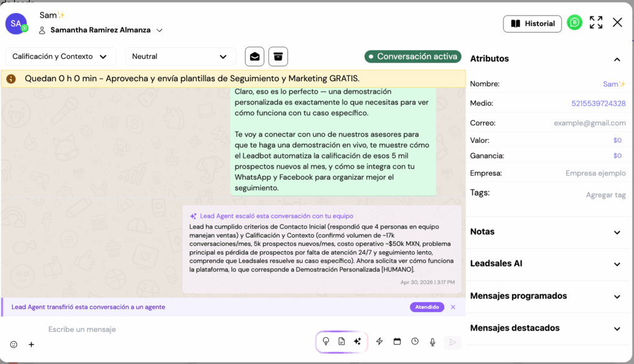Screen dimensions: 634x364
Task: Open the calendar icon in message toolbar
Action: pyautogui.click(x=397, y=341)
